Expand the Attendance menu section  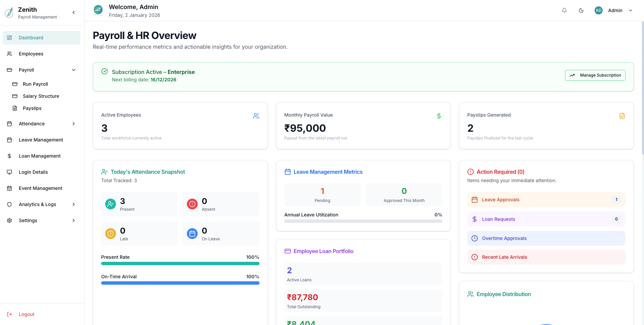coord(74,124)
